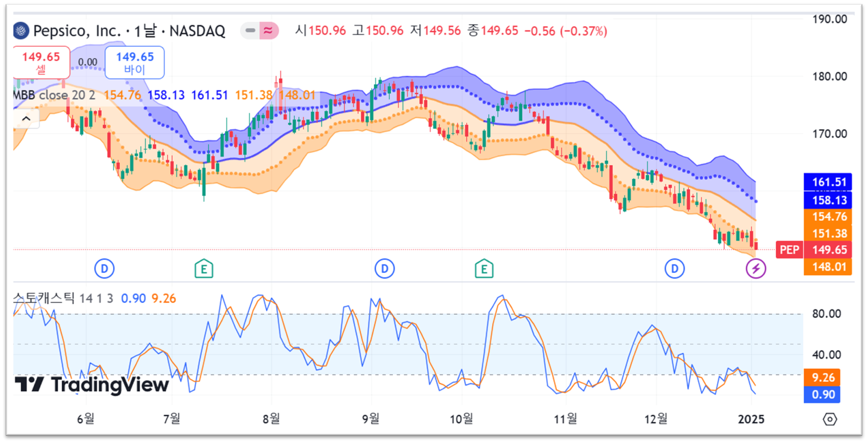The height and width of the screenshot is (443, 868).
Task: Open the dividend marker near 12월
Action: coord(674,269)
